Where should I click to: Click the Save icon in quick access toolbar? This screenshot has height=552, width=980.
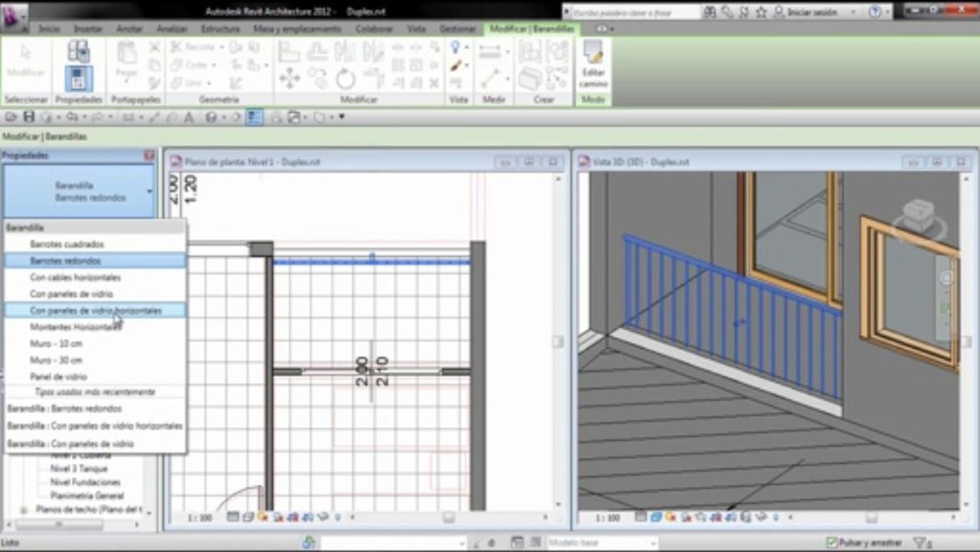tap(29, 117)
